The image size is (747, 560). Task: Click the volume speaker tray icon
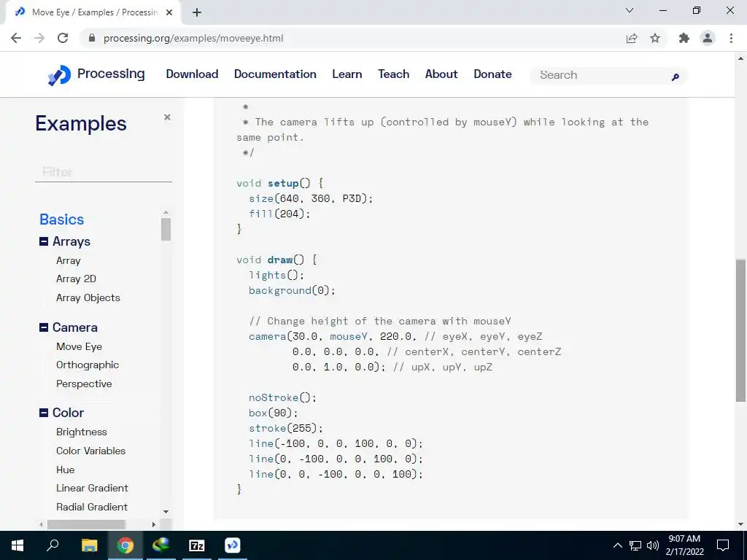click(653, 545)
